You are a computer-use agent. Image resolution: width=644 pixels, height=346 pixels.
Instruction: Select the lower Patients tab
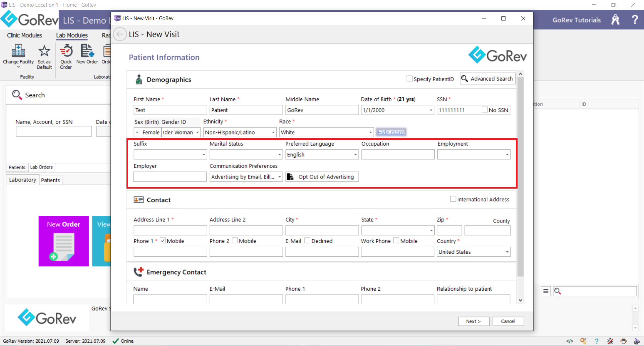pos(51,180)
